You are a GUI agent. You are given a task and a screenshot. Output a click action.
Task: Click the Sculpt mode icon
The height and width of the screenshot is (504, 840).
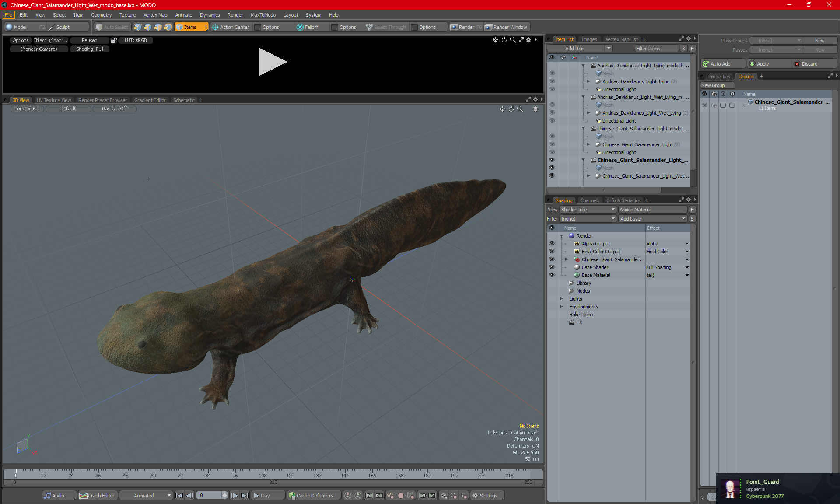[x=51, y=27]
